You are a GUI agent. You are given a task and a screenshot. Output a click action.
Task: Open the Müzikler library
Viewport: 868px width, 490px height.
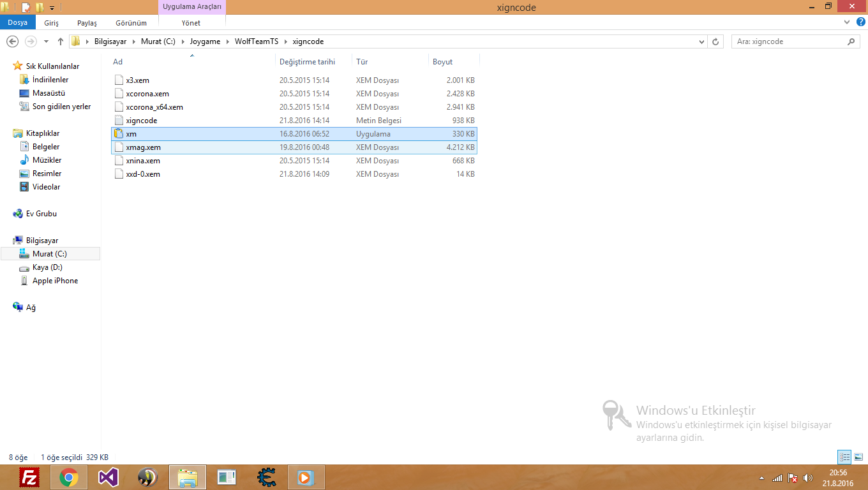click(47, 160)
